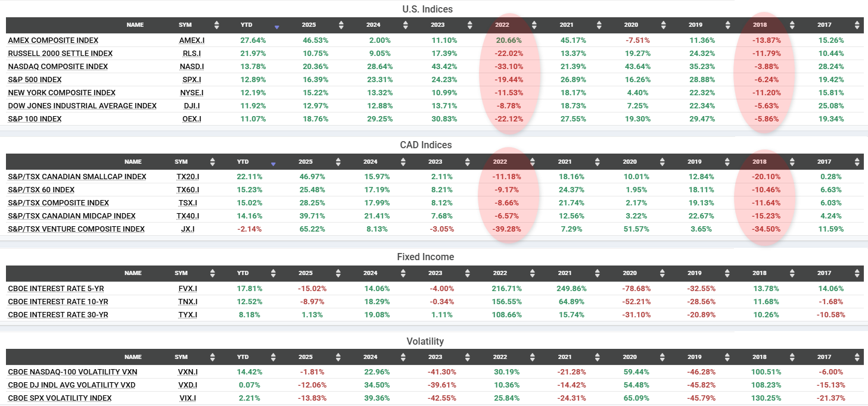Click the TSX.I symbol cell
This screenshot has height=406, width=868.
(x=187, y=203)
